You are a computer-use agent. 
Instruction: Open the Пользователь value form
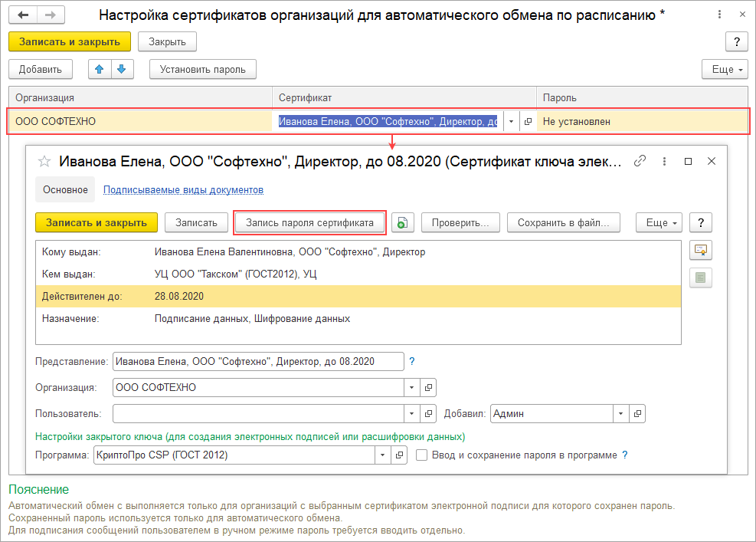click(x=428, y=414)
